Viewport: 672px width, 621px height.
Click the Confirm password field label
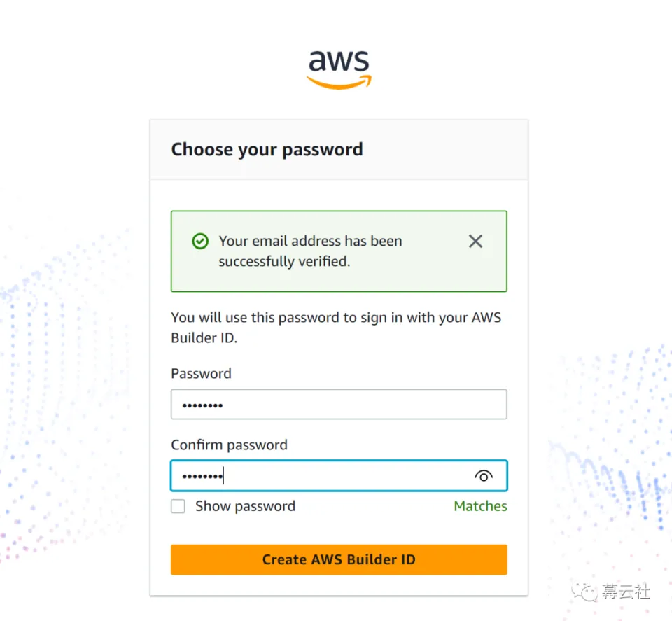coord(230,445)
